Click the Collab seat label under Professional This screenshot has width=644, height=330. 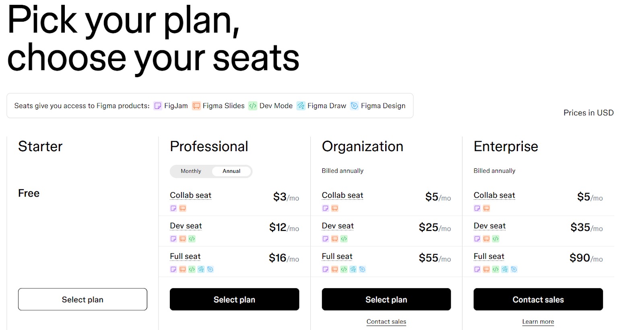point(190,195)
